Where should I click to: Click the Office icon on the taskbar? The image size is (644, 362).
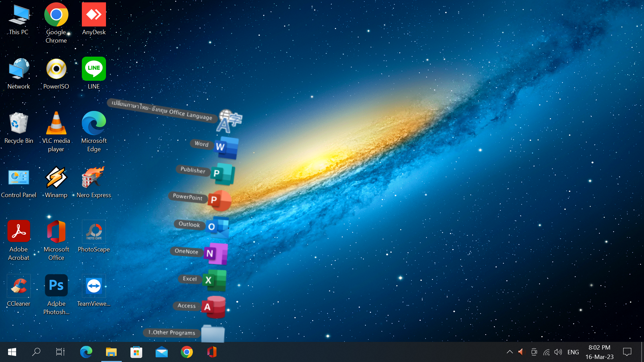[x=212, y=352]
